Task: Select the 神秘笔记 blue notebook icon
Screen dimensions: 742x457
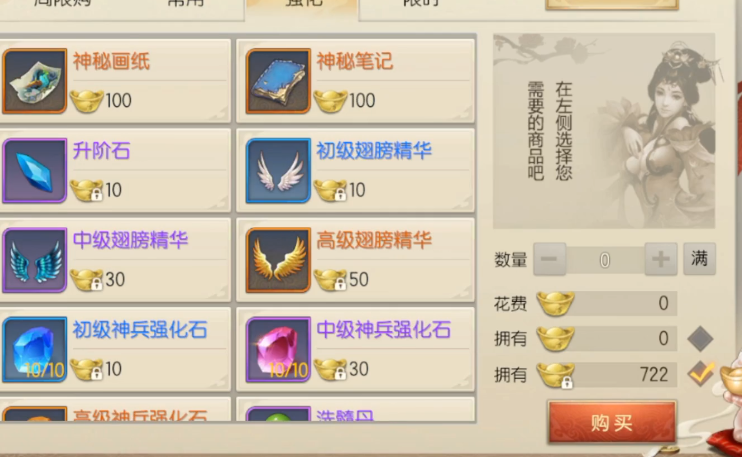Action: pos(278,81)
